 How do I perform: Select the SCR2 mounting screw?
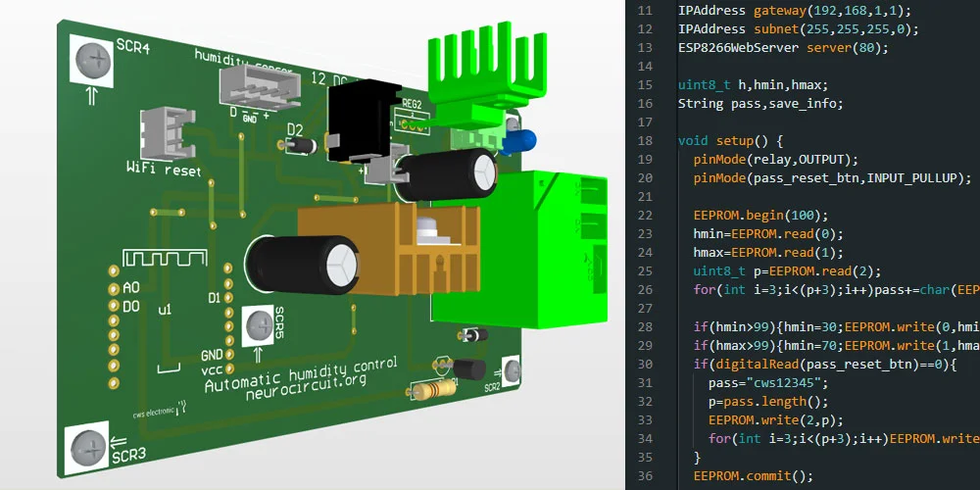(513, 370)
